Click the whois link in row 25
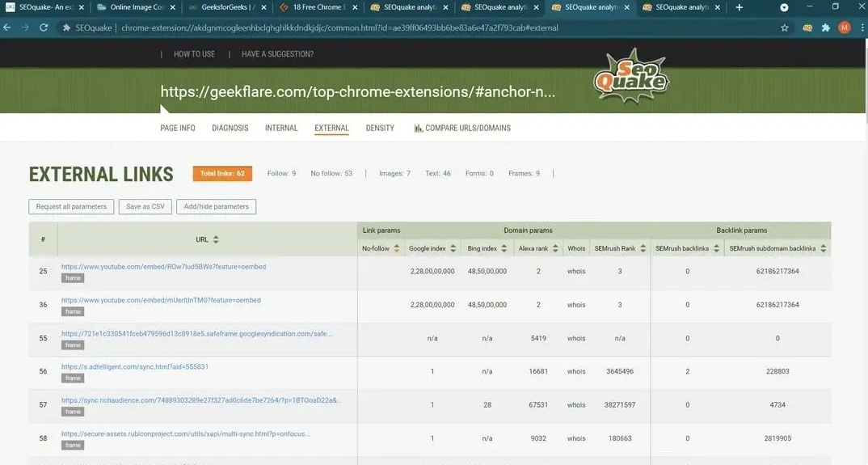The width and height of the screenshot is (868, 465). (x=576, y=272)
